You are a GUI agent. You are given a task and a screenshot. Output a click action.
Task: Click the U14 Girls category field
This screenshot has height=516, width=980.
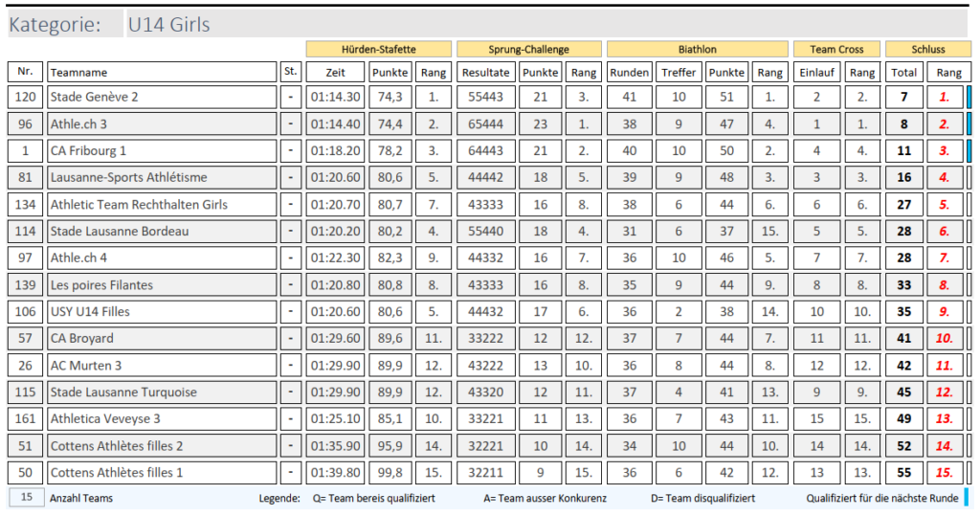[546, 24]
